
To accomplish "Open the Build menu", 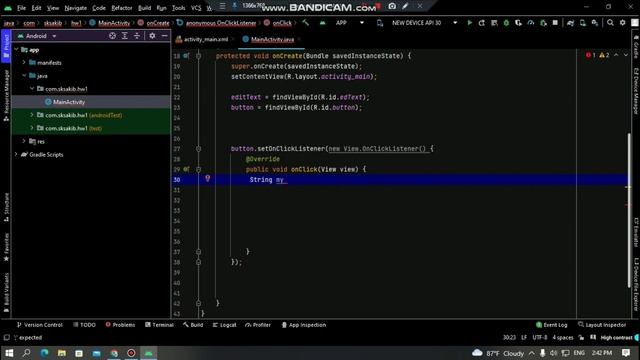I will [x=144, y=8].
